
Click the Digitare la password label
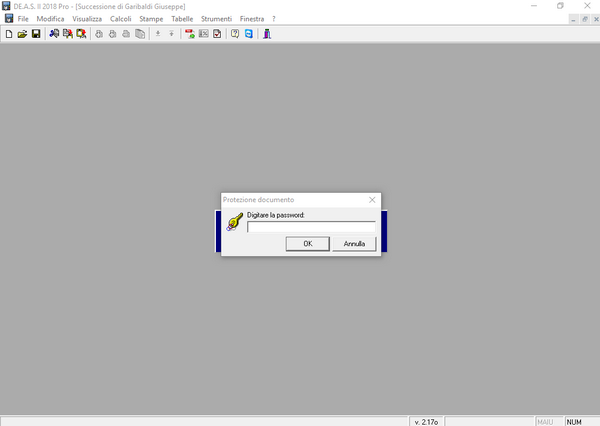click(x=276, y=215)
